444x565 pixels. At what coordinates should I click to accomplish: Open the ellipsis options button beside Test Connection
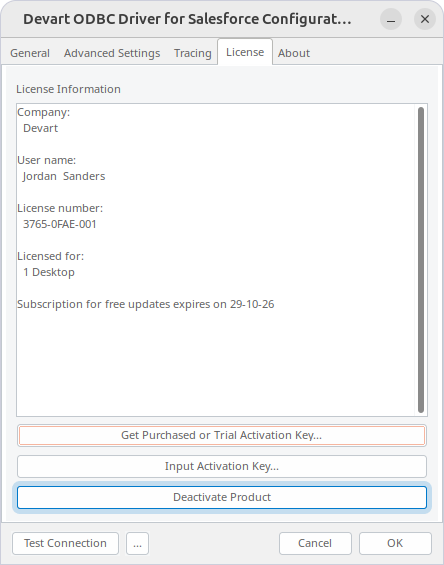[137, 543]
